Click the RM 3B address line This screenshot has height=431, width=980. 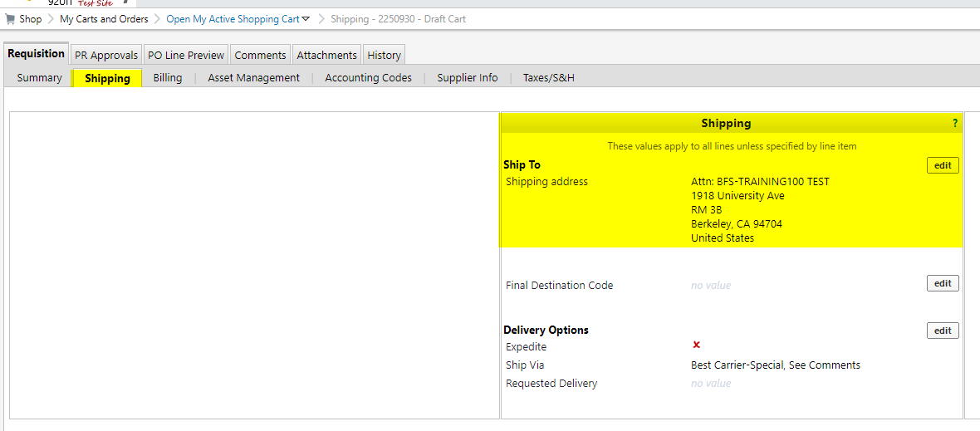pos(706,210)
